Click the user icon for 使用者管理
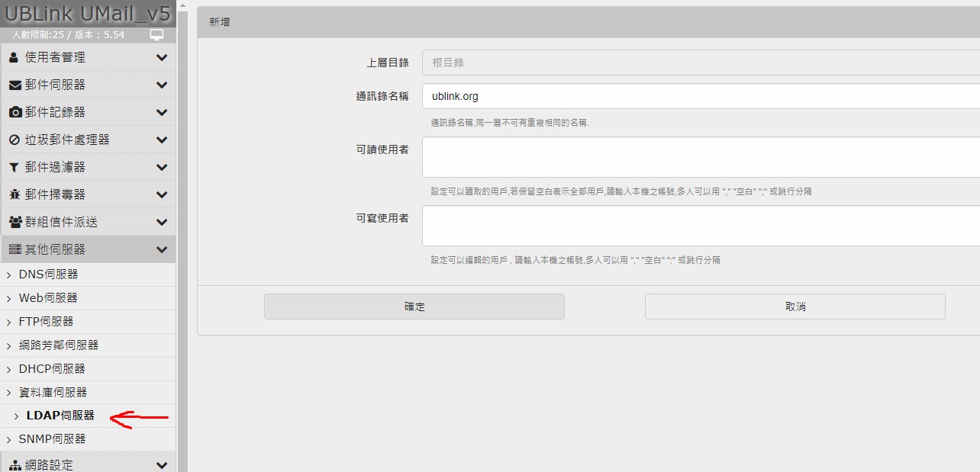The height and width of the screenshot is (472, 980). tap(14, 58)
